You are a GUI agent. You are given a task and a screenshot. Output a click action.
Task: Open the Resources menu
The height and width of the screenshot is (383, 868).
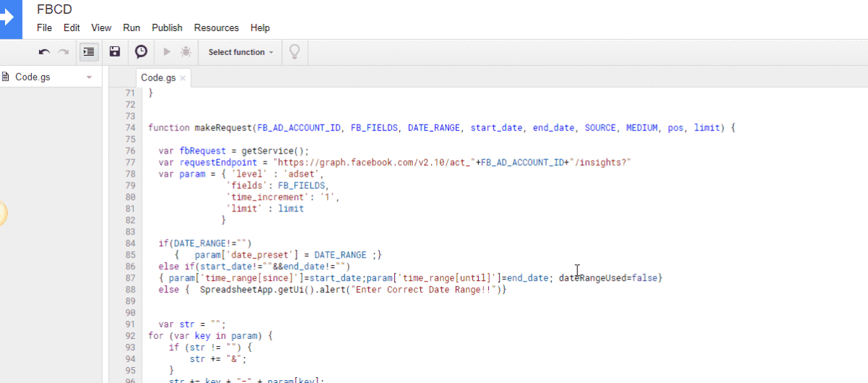pos(216,28)
